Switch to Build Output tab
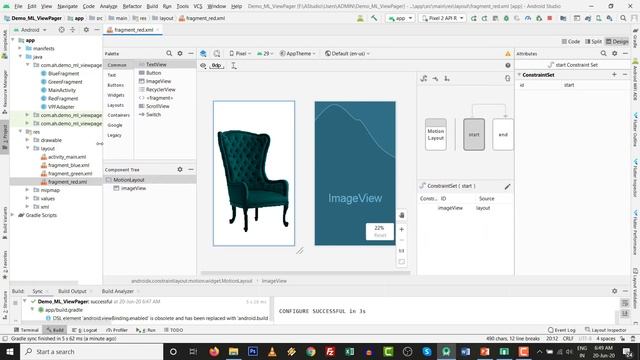This screenshot has height=360, width=640. click(72, 291)
